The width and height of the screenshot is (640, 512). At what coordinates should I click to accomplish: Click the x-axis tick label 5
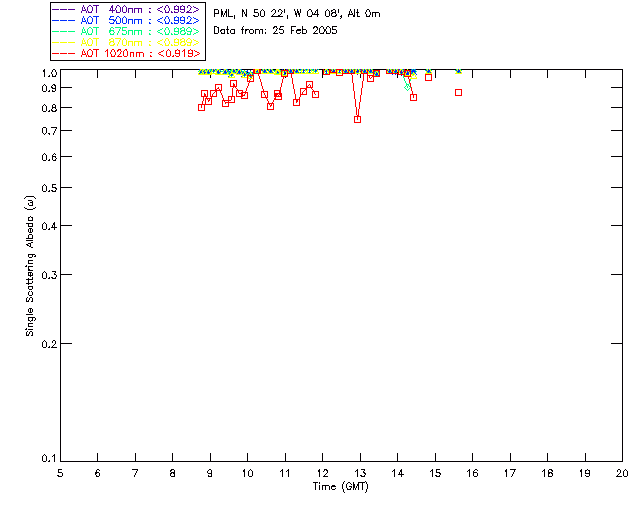pos(60,473)
